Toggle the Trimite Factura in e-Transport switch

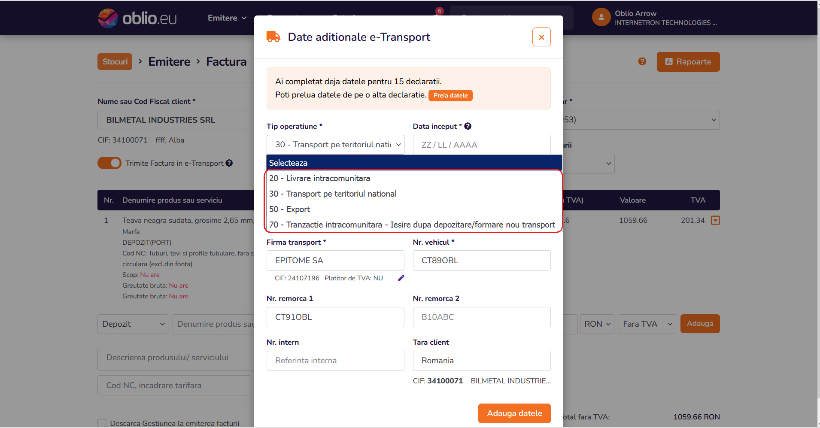[x=109, y=163]
